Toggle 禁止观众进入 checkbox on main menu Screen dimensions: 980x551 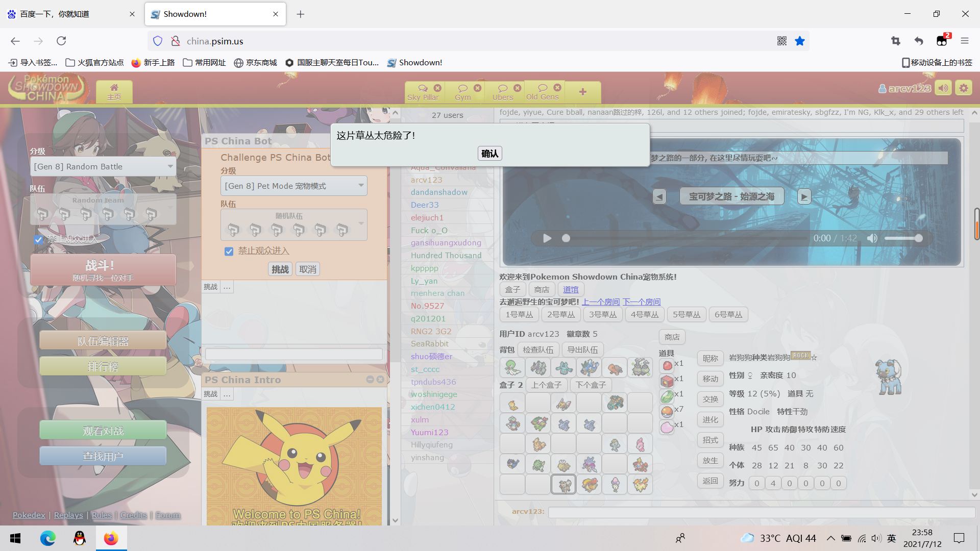point(38,240)
